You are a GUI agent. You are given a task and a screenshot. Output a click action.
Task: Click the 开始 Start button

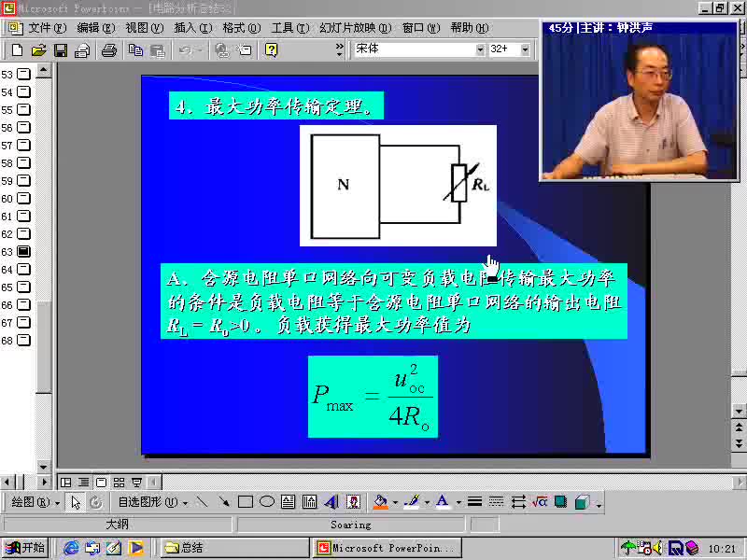click(25, 548)
